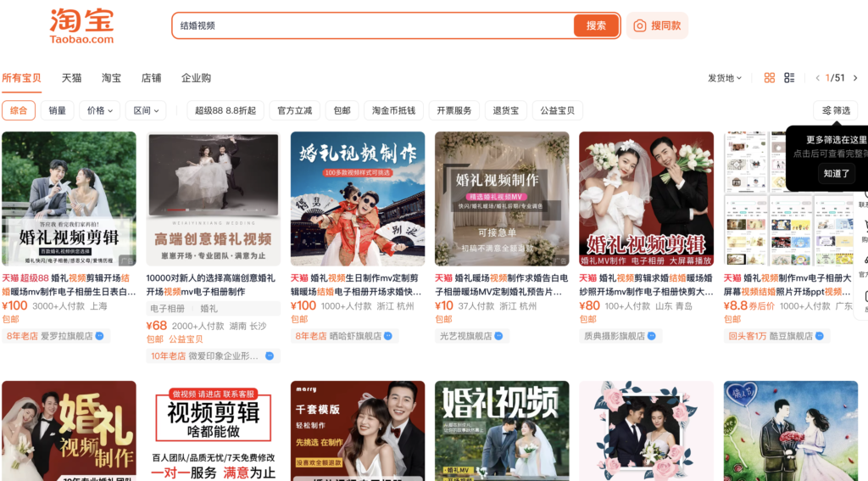Click the search input field
Screen dimensions: 868x481
pyautogui.click(x=373, y=25)
